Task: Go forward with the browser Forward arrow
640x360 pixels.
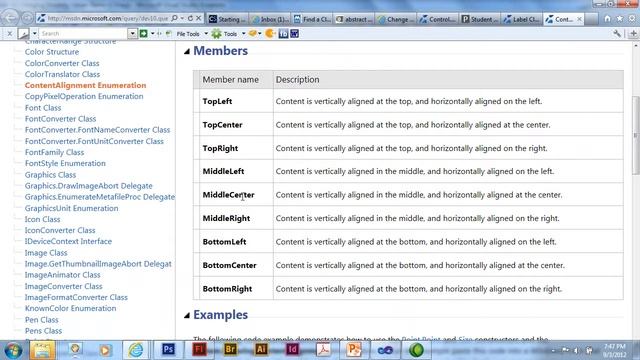Action: coord(27,18)
